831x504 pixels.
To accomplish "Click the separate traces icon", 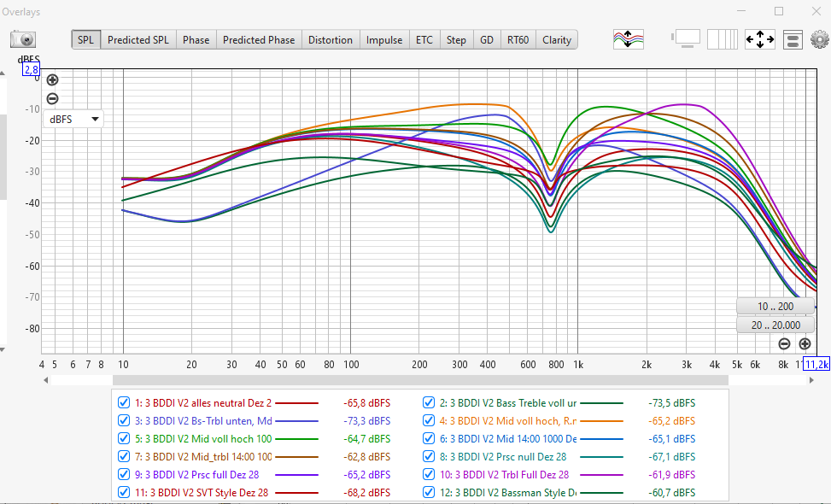I will [x=628, y=39].
